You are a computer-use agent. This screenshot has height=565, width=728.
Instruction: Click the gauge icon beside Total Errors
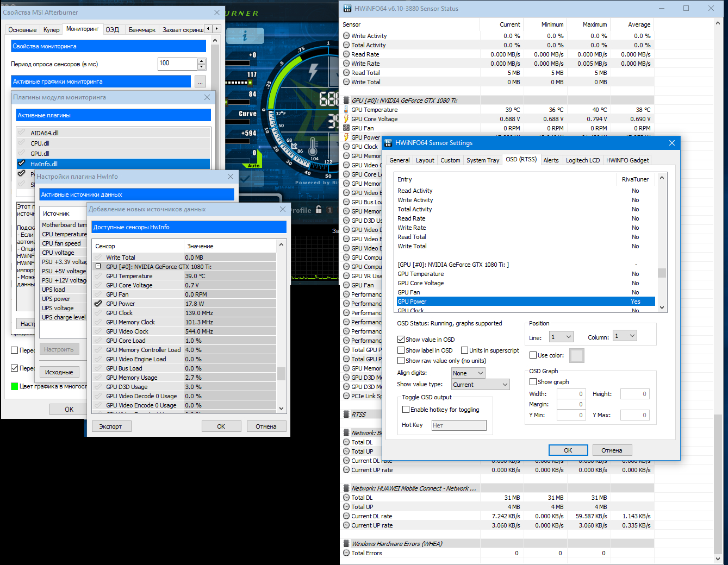(346, 553)
